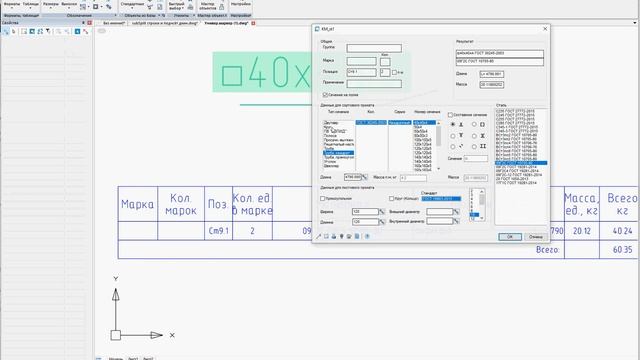Open the Размеры ribbon dropdown
Viewport: 640px width, 360px height.
pyautogui.click(x=51, y=5)
